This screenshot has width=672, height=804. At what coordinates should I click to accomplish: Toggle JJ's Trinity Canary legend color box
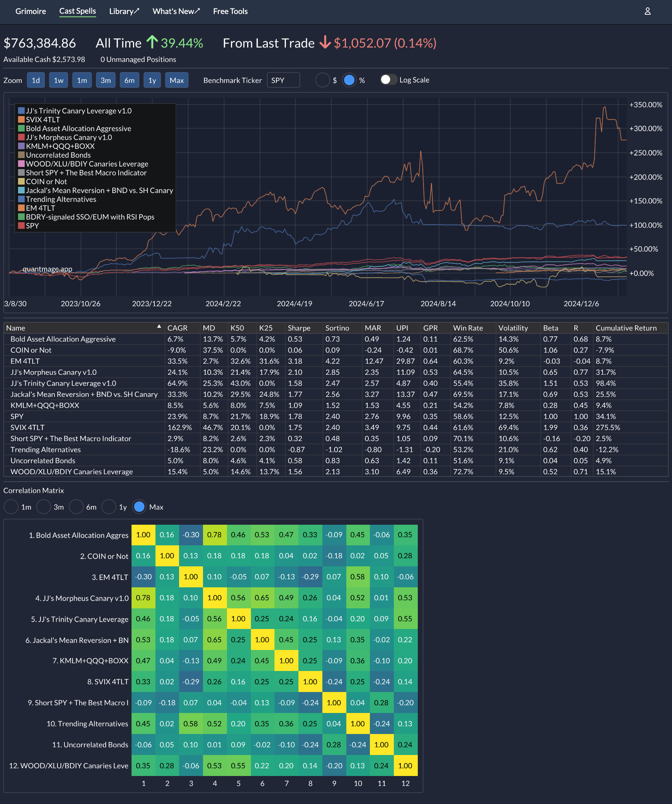tap(21, 111)
